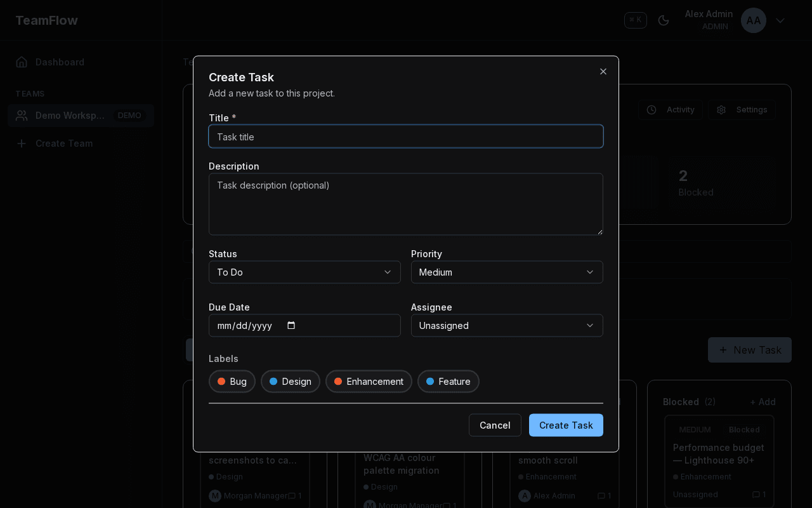Toggle the Design label
The width and height of the screenshot is (812, 508).
(x=290, y=381)
